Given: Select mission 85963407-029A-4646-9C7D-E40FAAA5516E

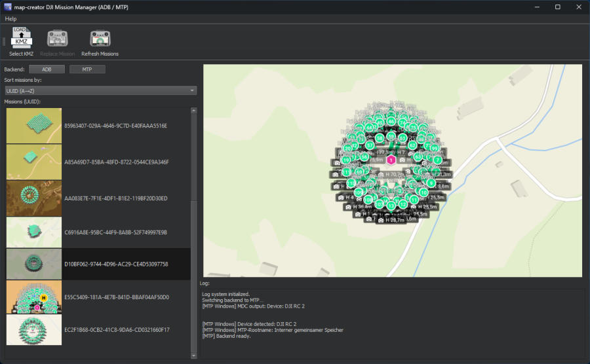Looking at the screenshot, I should (115, 126).
